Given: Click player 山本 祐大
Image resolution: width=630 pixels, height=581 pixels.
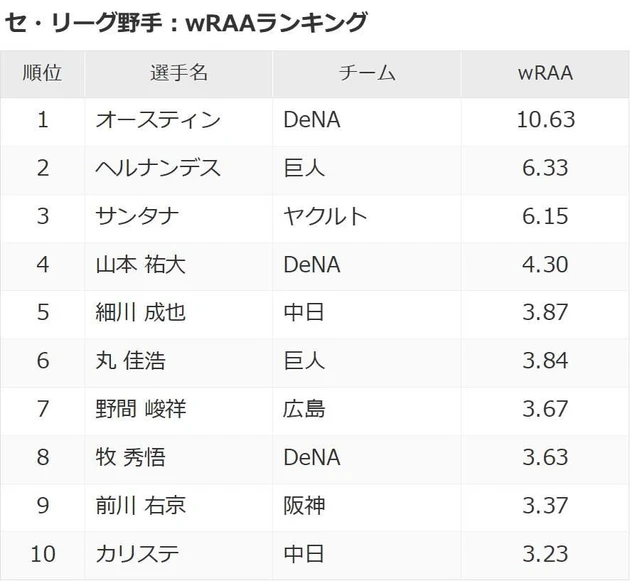Looking at the screenshot, I should tap(140, 264).
